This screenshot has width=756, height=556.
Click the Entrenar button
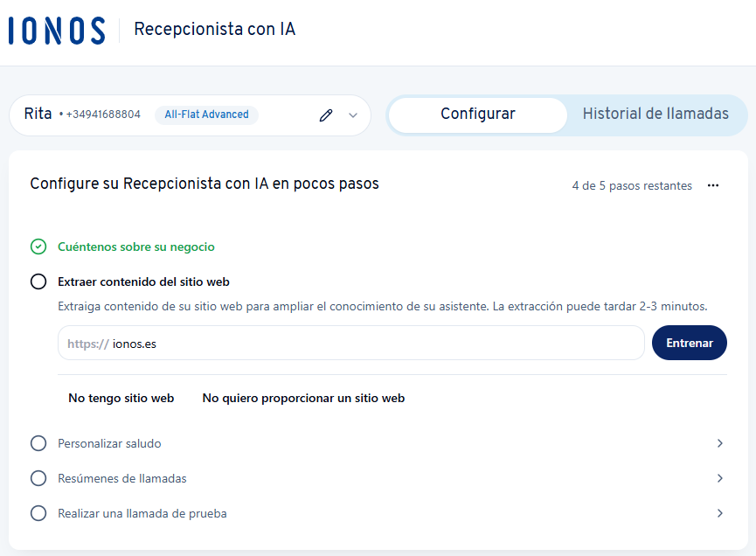(689, 343)
